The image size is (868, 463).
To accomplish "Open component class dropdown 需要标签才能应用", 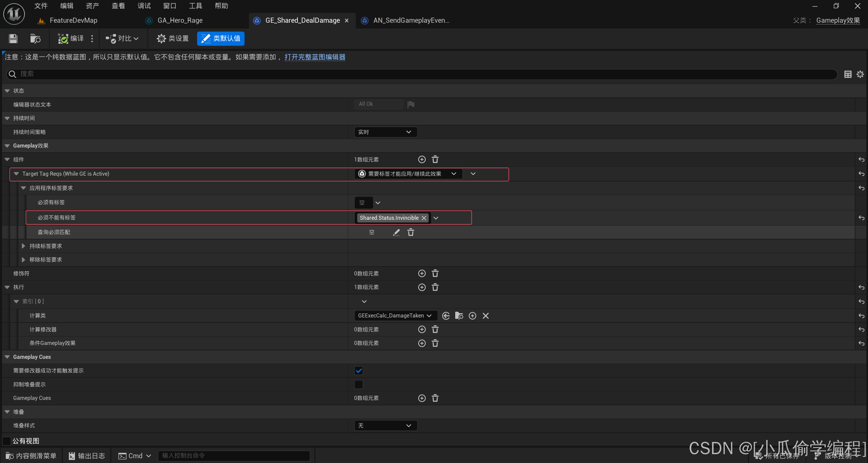I will (408, 174).
